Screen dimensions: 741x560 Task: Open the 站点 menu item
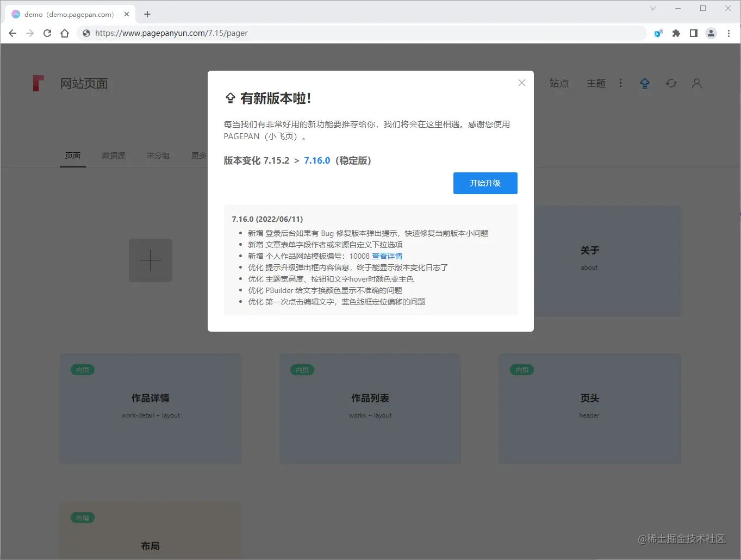(559, 83)
